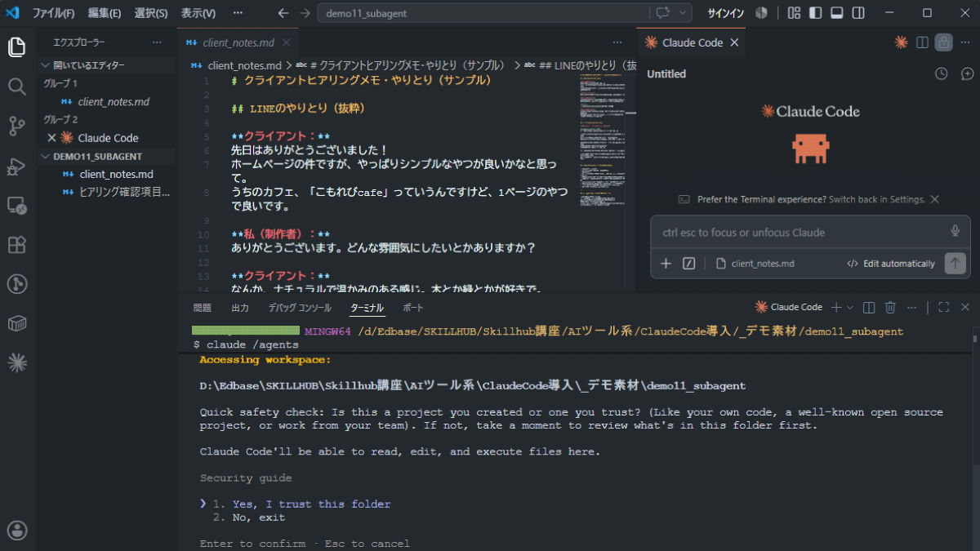This screenshot has width=980, height=551.
Task: Open the Explorer view in activity bar
Action: (17, 47)
